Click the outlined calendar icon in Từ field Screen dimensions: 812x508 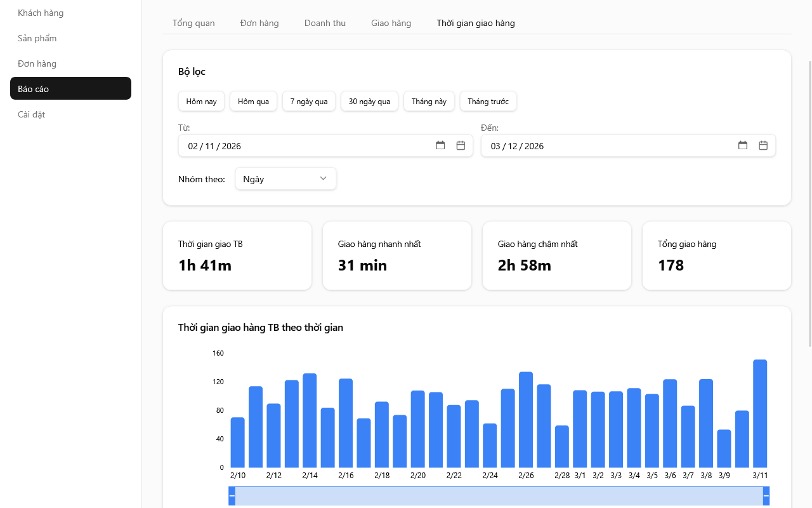(461, 145)
